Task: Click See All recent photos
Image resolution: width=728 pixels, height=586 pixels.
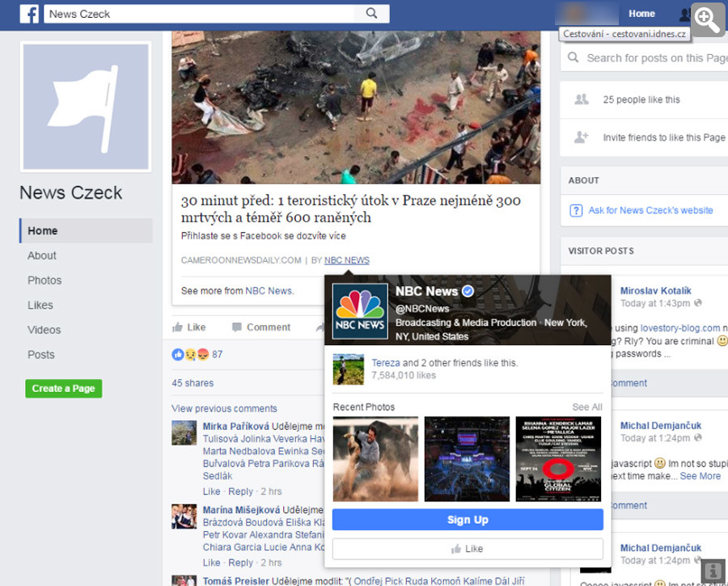Action: pos(587,407)
